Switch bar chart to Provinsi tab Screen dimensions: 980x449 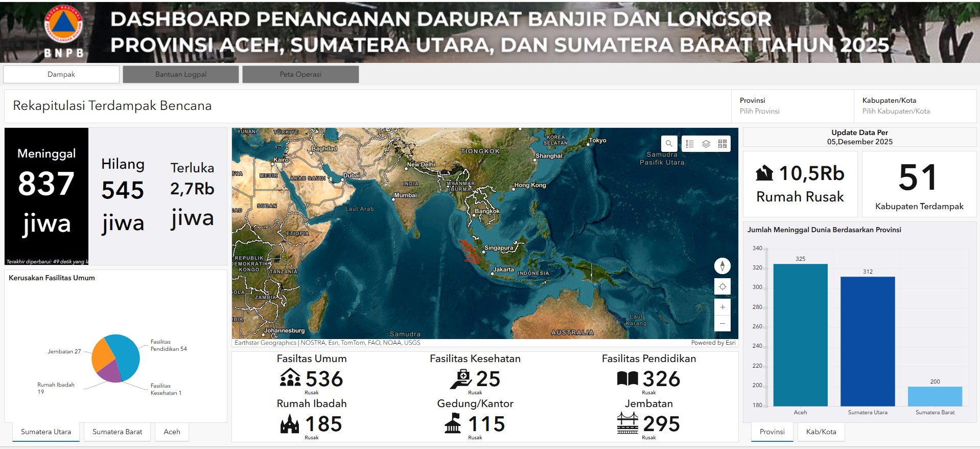point(772,432)
